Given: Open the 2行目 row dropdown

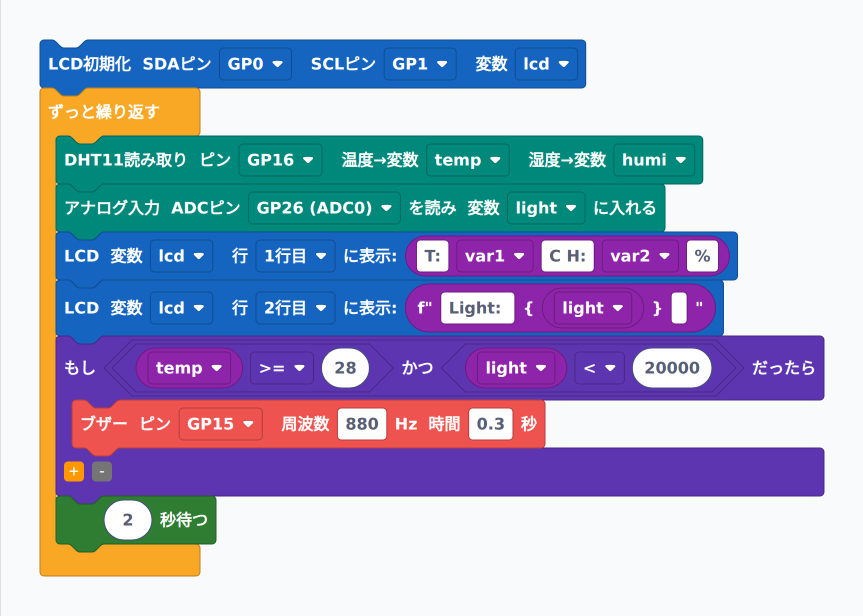Looking at the screenshot, I should [295, 308].
